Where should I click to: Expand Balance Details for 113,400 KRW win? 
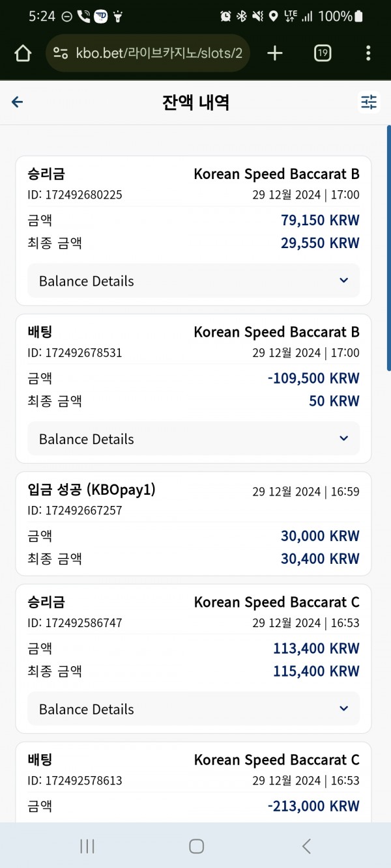click(194, 708)
